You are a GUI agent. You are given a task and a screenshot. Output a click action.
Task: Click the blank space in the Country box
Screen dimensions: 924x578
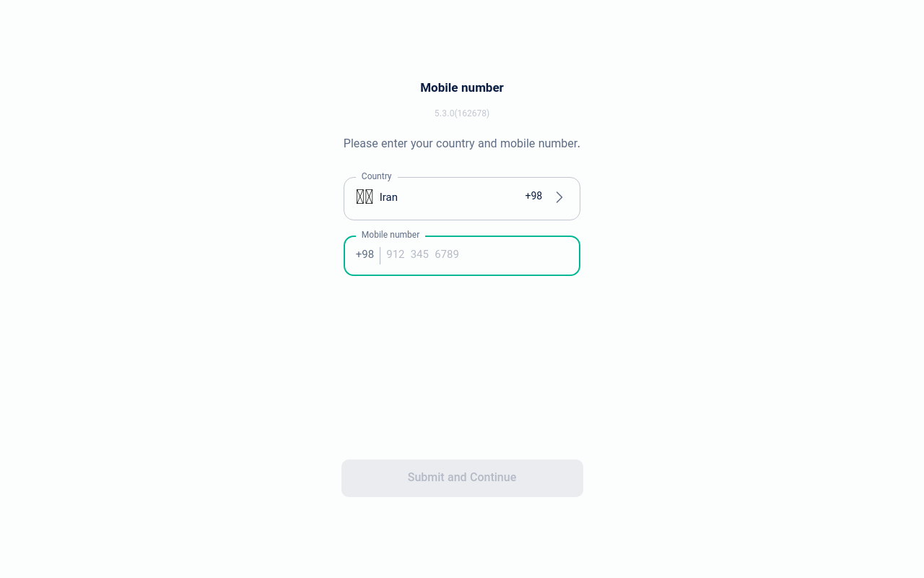(461, 197)
